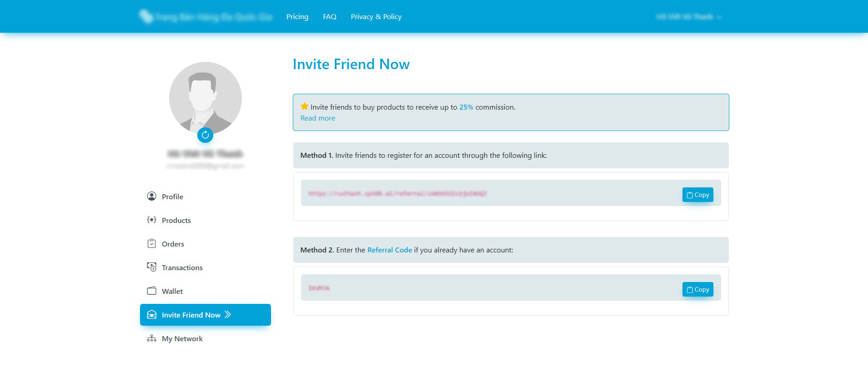Screen dimensions: 868x373
Task: Select the blurred referral code text
Action: [319, 288]
